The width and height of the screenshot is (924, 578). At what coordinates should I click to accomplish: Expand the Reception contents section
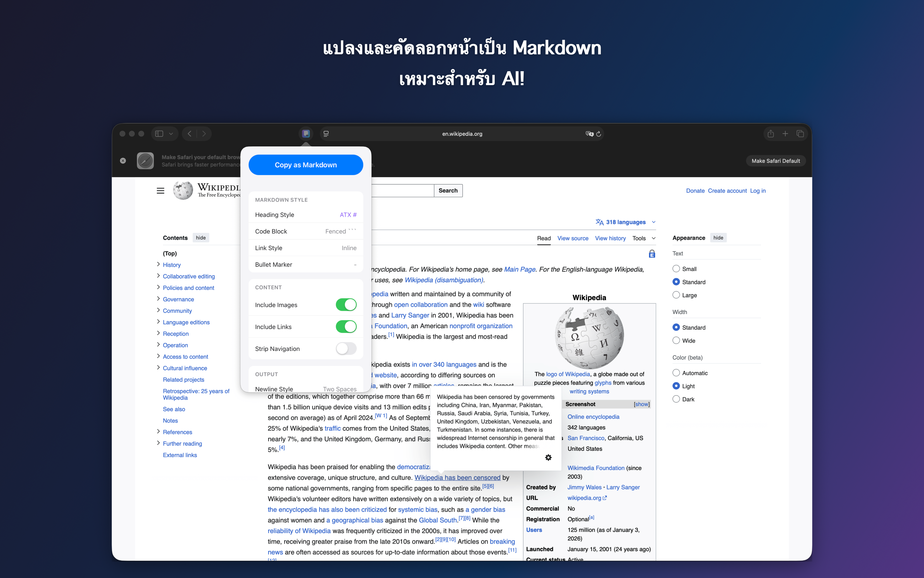(158, 333)
